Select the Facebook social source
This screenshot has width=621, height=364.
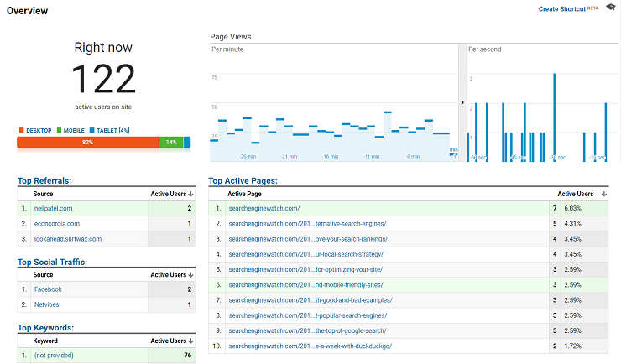[x=48, y=289]
